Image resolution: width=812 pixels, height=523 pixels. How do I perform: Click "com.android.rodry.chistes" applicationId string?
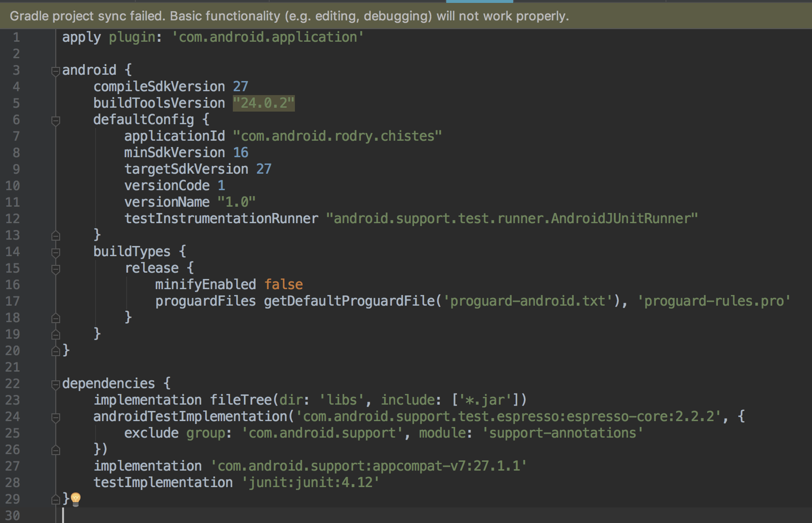click(338, 136)
